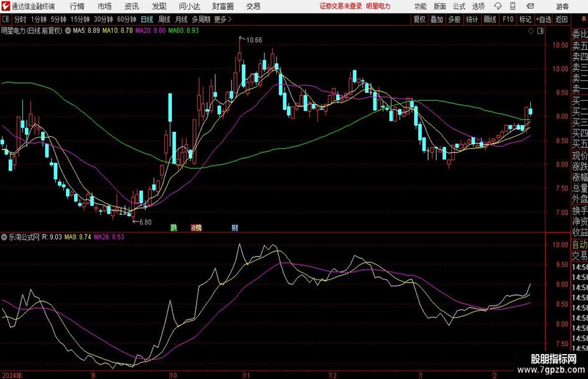Click the MA26: 8.53 sub-chart label
This screenshot has width=588, height=379.
109,236
